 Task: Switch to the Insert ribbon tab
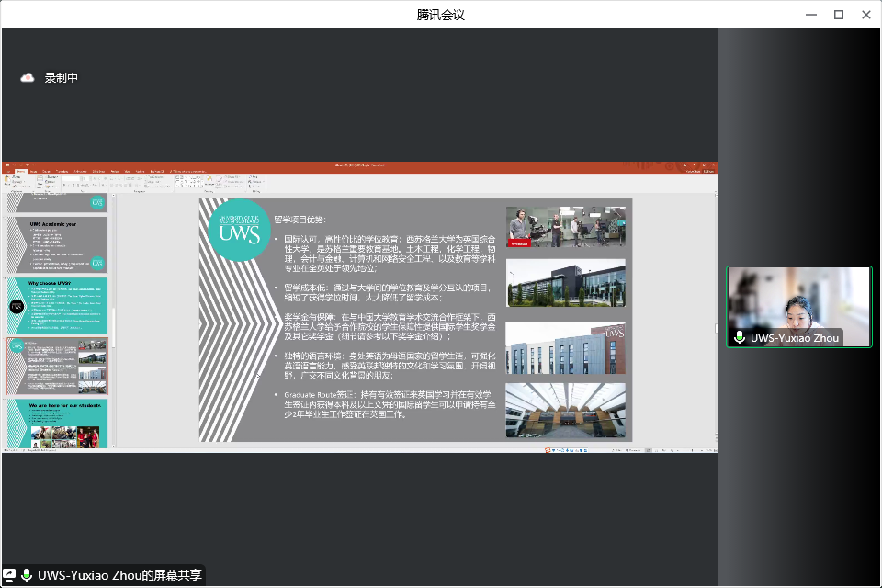coord(35,171)
